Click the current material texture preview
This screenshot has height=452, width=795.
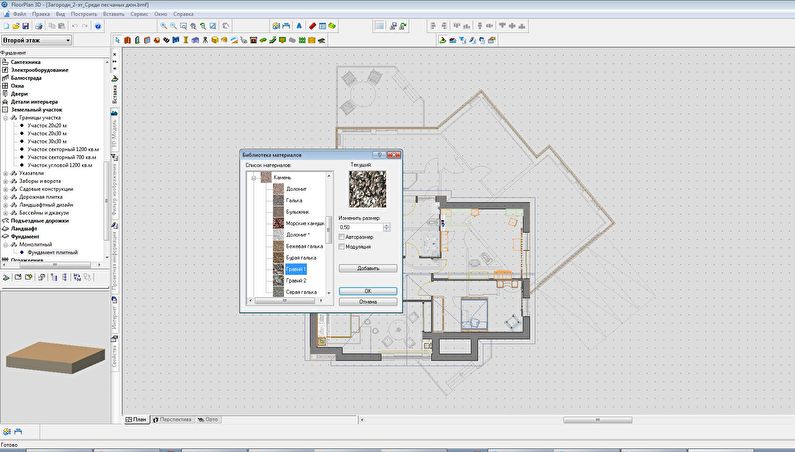(365, 189)
